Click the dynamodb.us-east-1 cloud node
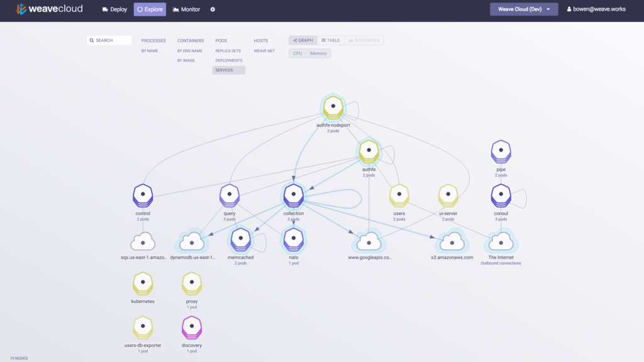The width and height of the screenshot is (644, 362). [192, 242]
